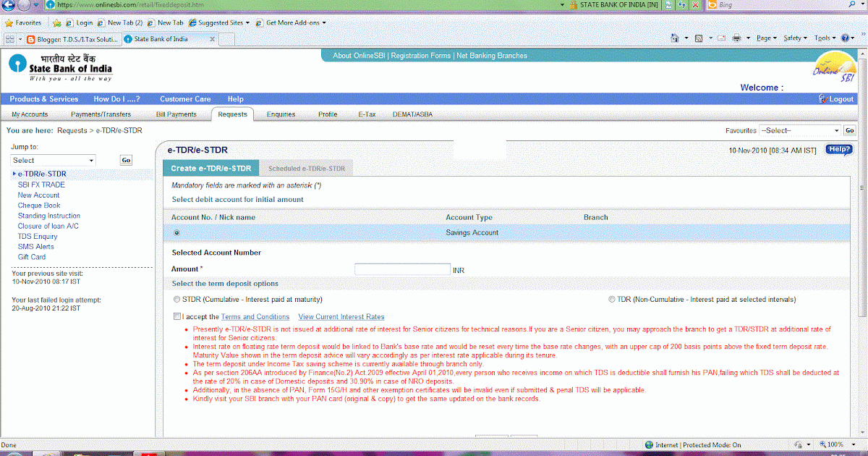Open TDS Enquiry in sidebar
The height and width of the screenshot is (456, 868).
click(x=38, y=237)
